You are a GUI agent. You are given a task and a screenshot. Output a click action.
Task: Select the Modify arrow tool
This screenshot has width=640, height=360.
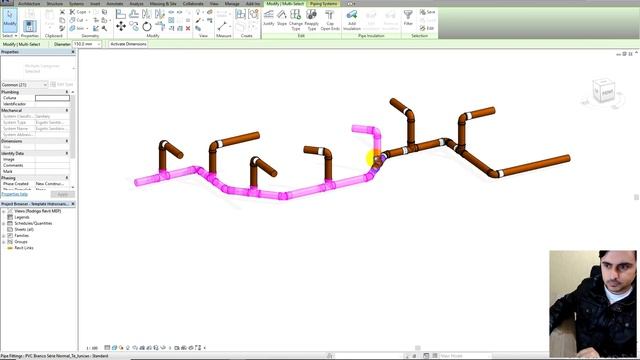click(x=9, y=20)
